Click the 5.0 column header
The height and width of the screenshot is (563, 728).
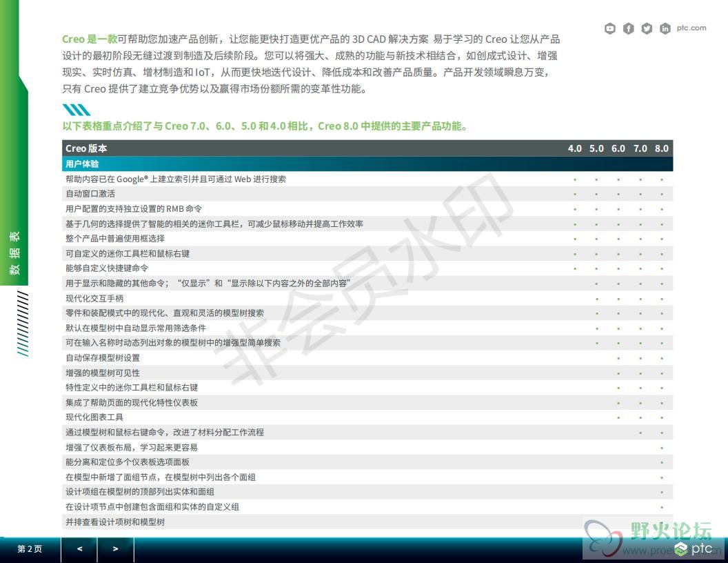pos(596,148)
